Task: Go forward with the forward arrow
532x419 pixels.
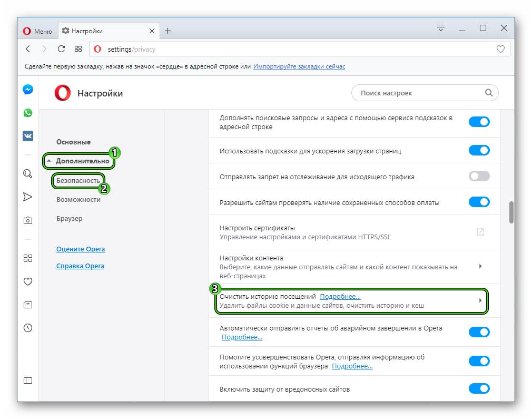Action: coord(44,49)
